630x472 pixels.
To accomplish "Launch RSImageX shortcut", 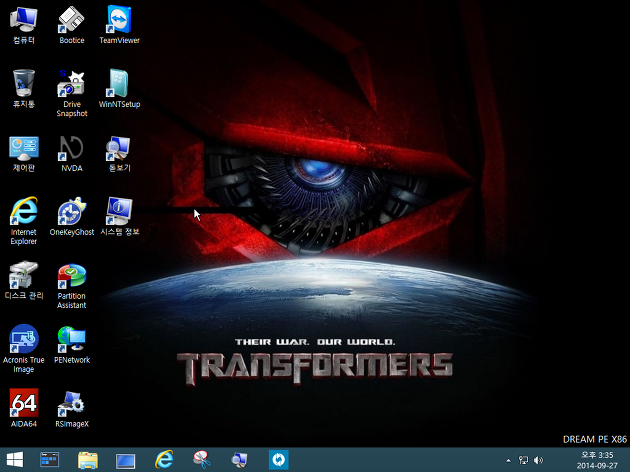I will tap(72, 408).
